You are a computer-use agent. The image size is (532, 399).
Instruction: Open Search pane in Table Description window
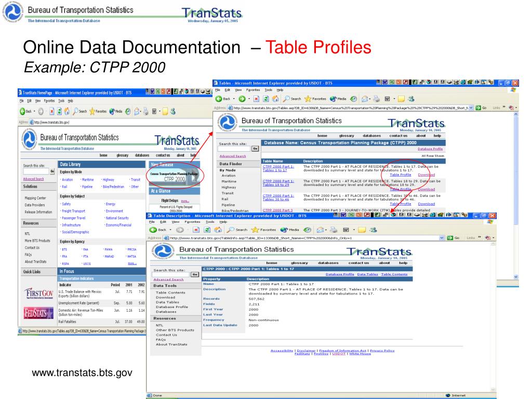(237, 230)
